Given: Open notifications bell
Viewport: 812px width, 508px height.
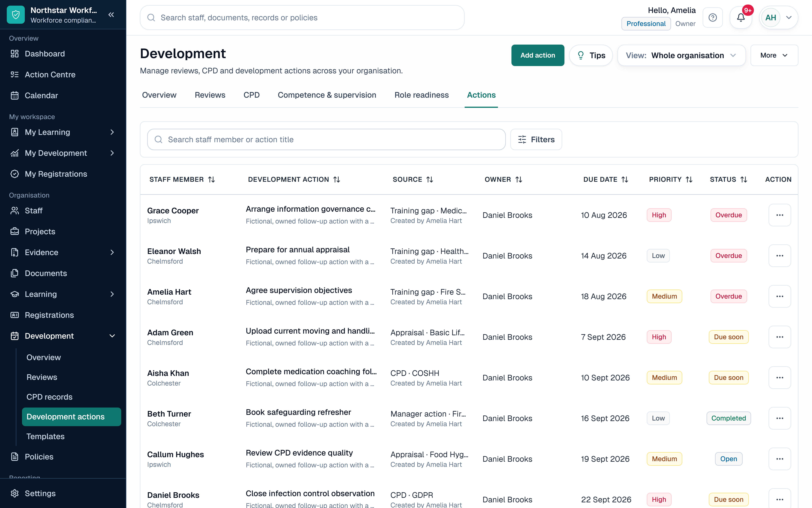Looking at the screenshot, I should tap(741, 17).
